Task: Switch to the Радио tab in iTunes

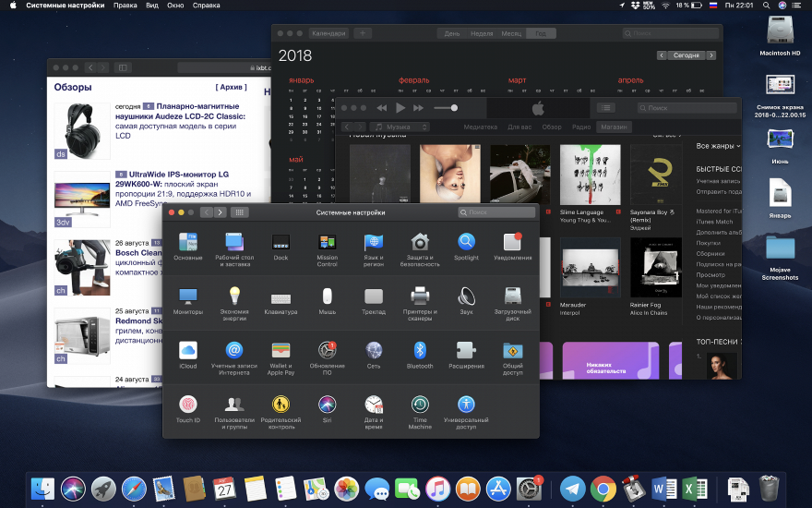Action: tap(580, 127)
